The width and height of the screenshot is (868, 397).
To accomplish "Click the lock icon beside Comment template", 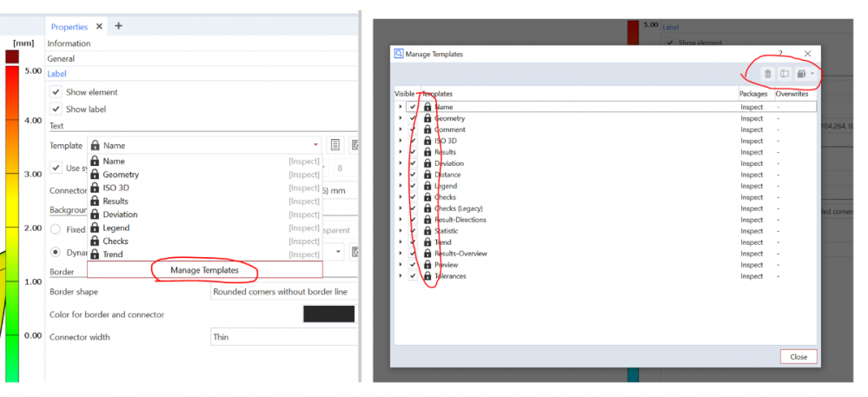I will pos(427,129).
